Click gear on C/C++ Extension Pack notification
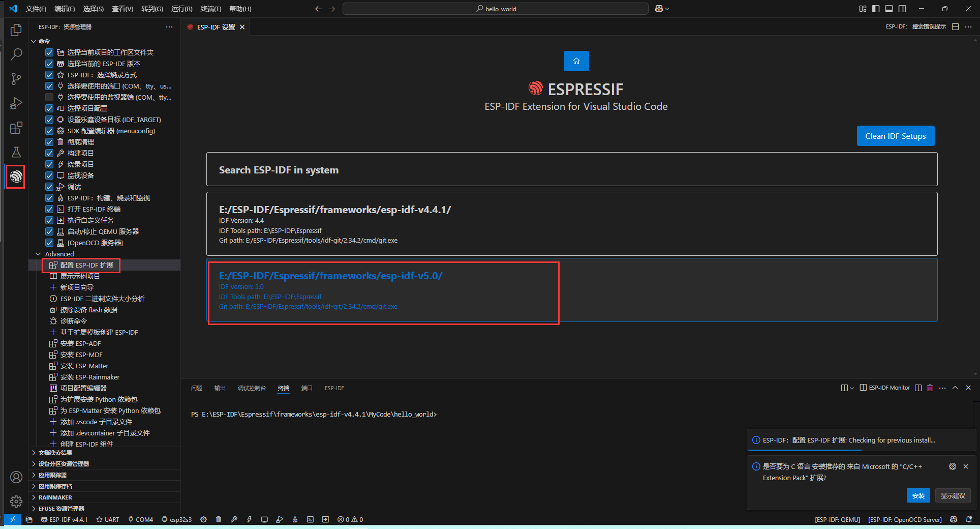Image resolution: width=980 pixels, height=529 pixels. coord(952,466)
